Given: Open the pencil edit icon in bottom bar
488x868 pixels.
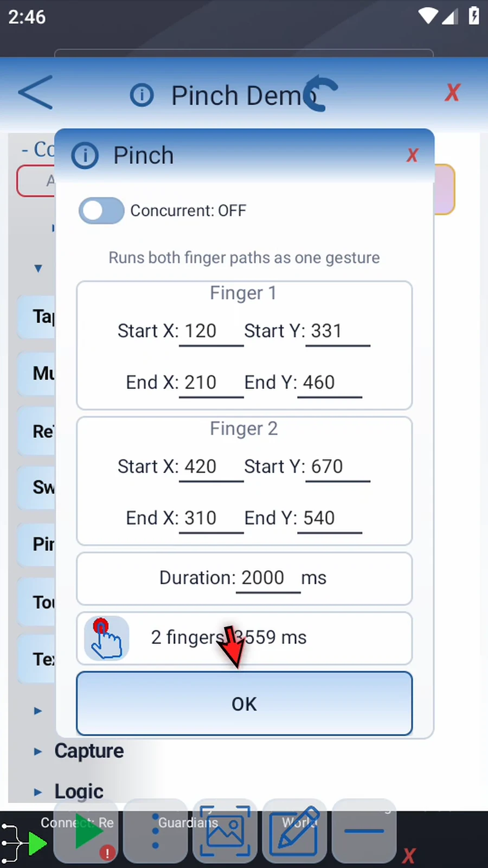Looking at the screenshot, I should tap(294, 831).
